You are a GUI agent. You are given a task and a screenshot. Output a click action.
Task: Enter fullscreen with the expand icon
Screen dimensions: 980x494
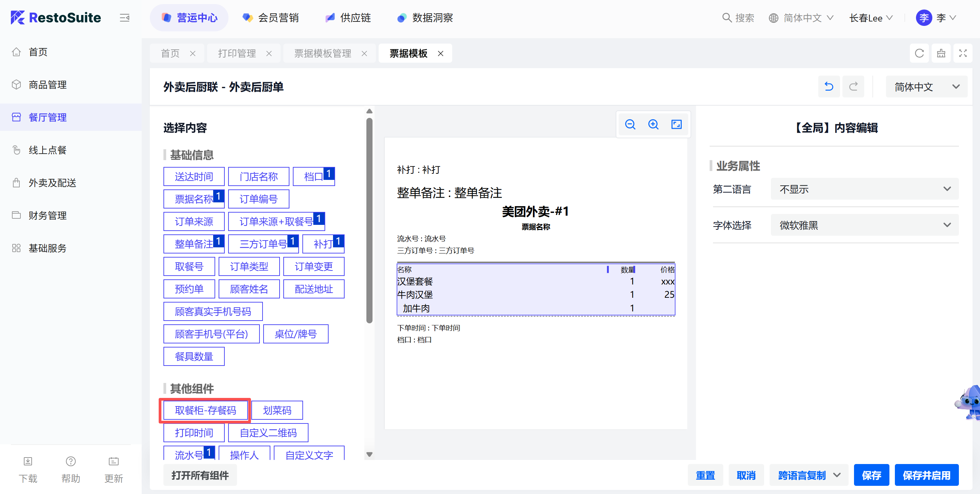(963, 53)
